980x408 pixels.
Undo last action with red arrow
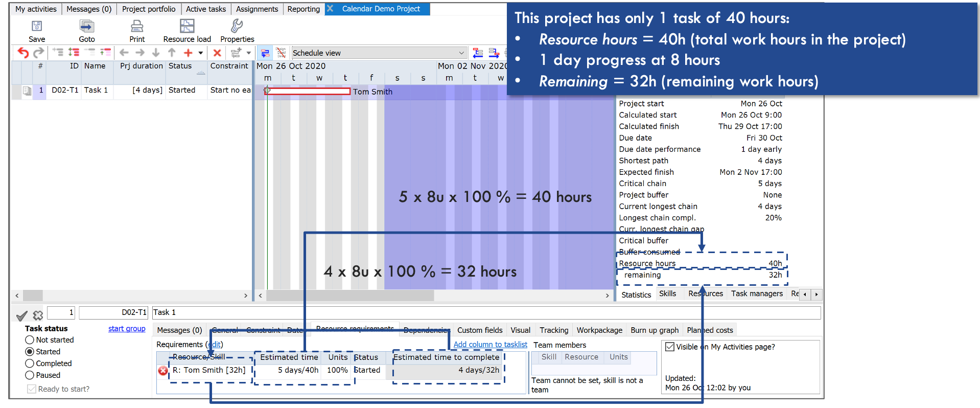click(x=23, y=53)
